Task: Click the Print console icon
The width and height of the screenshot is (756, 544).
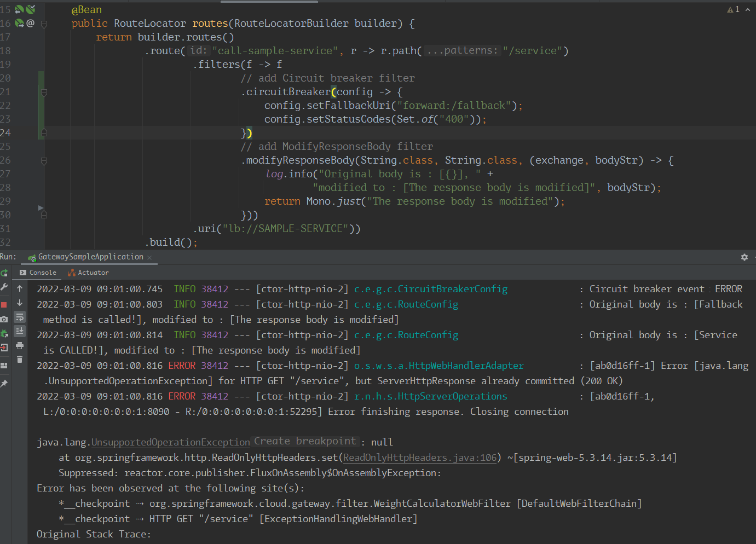Action: pos(20,345)
